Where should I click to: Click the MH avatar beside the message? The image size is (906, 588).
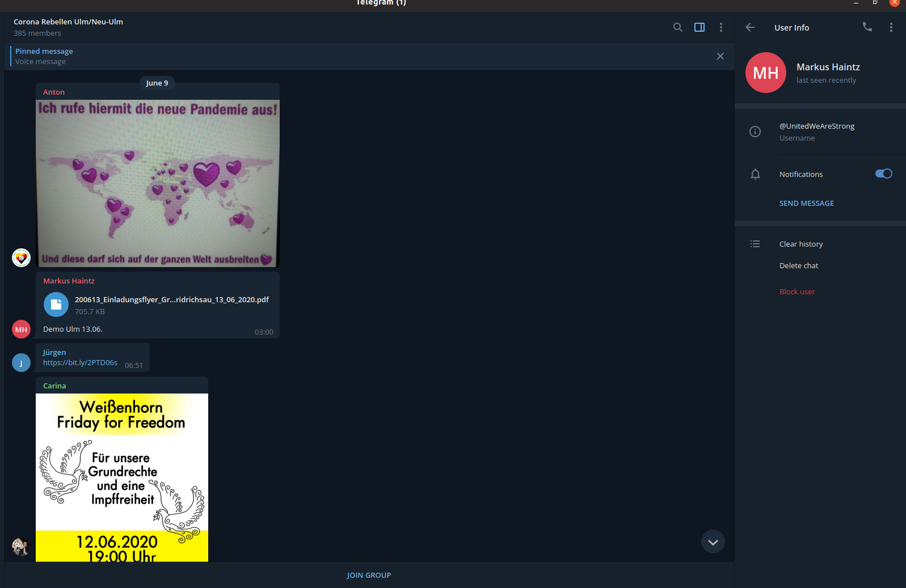click(22, 329)
